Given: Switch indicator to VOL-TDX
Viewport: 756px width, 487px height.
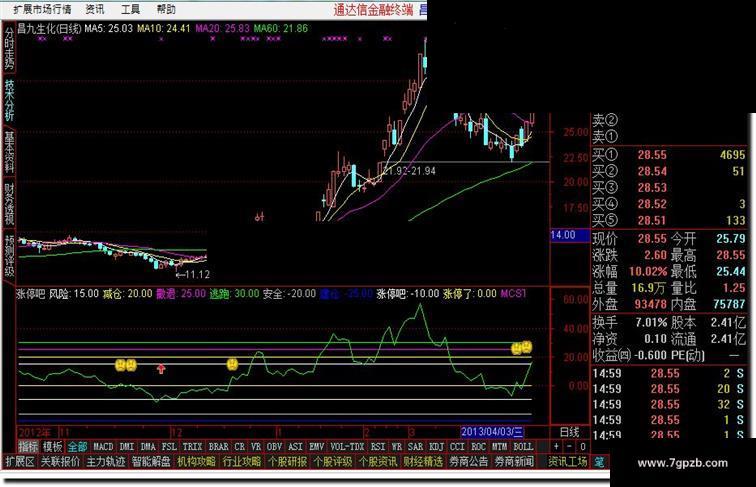Looking at the screenshot, I should [347, 446].
